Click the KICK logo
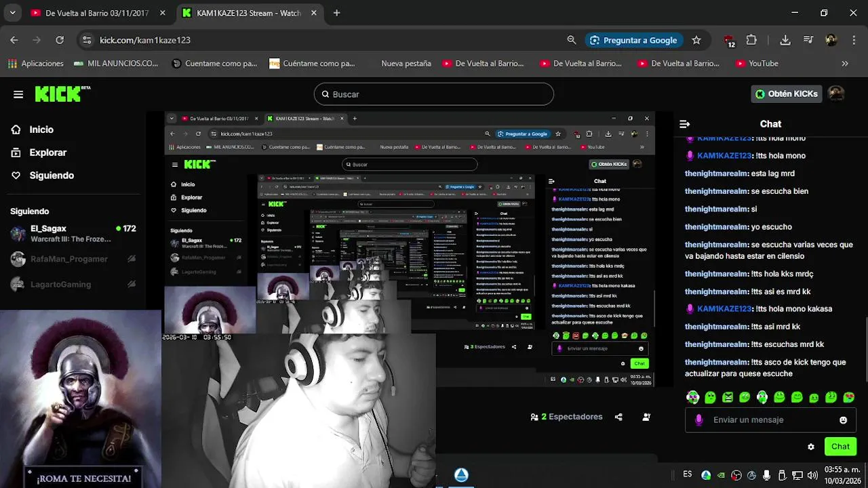868x488 pixels. tap(62, 94)
